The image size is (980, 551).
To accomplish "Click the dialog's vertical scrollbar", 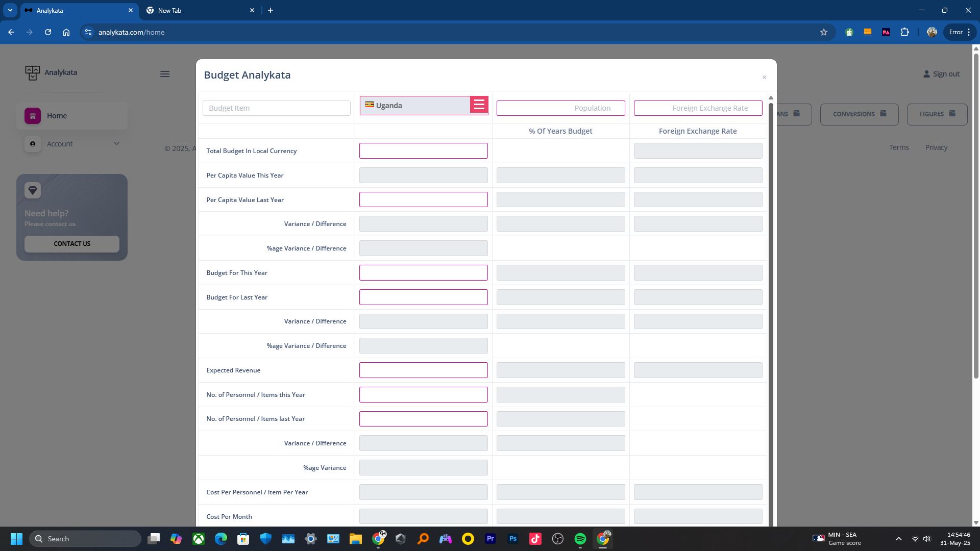I will click(x=771, y=306).
